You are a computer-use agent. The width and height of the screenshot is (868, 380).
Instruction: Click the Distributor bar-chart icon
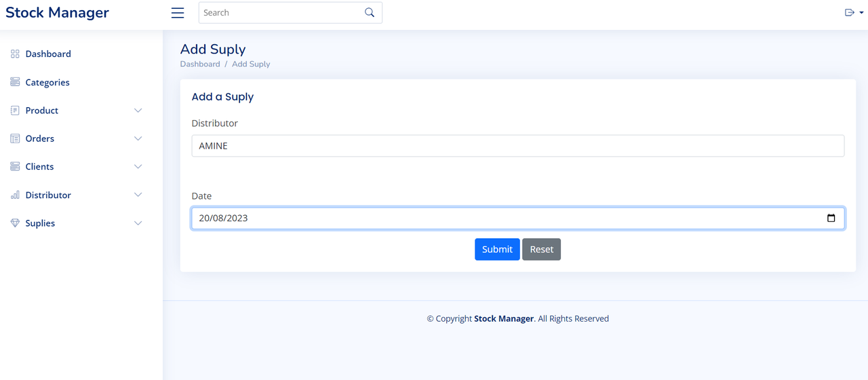point(15,195)
